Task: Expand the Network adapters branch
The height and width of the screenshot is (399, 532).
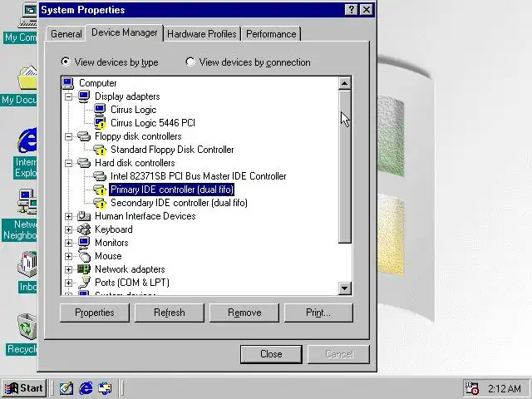Action: click(68, 269)
